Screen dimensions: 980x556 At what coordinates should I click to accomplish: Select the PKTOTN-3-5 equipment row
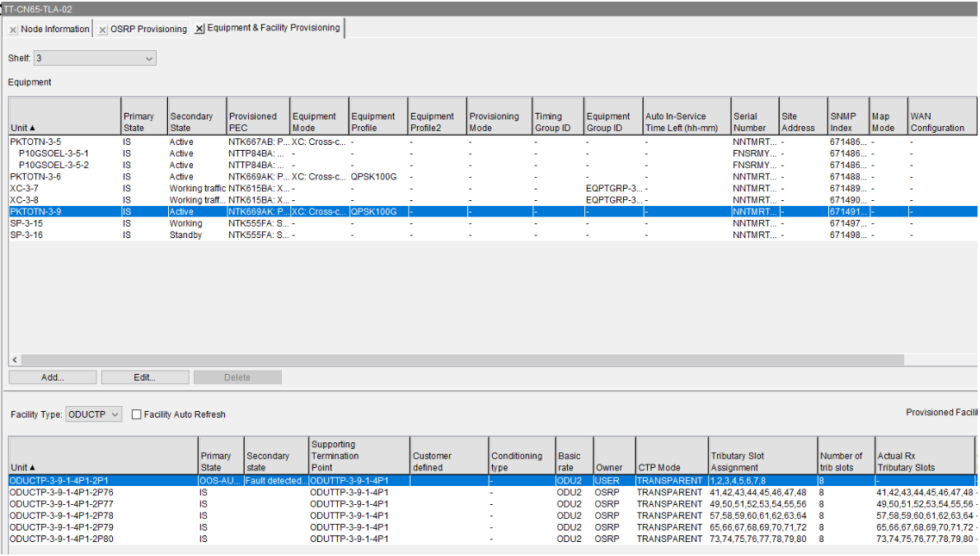pyautogui.click(x=493, y=142)
